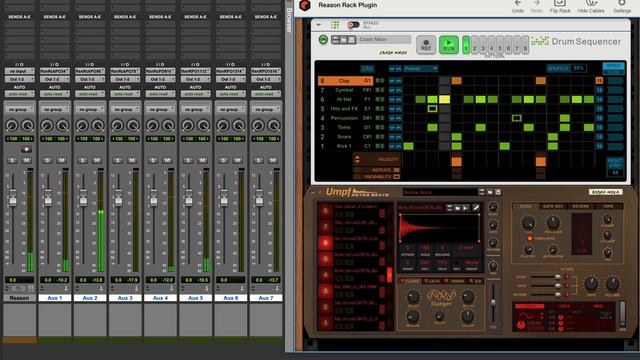
Task: Mute the Aux 2 track
Action: (97, 160)
